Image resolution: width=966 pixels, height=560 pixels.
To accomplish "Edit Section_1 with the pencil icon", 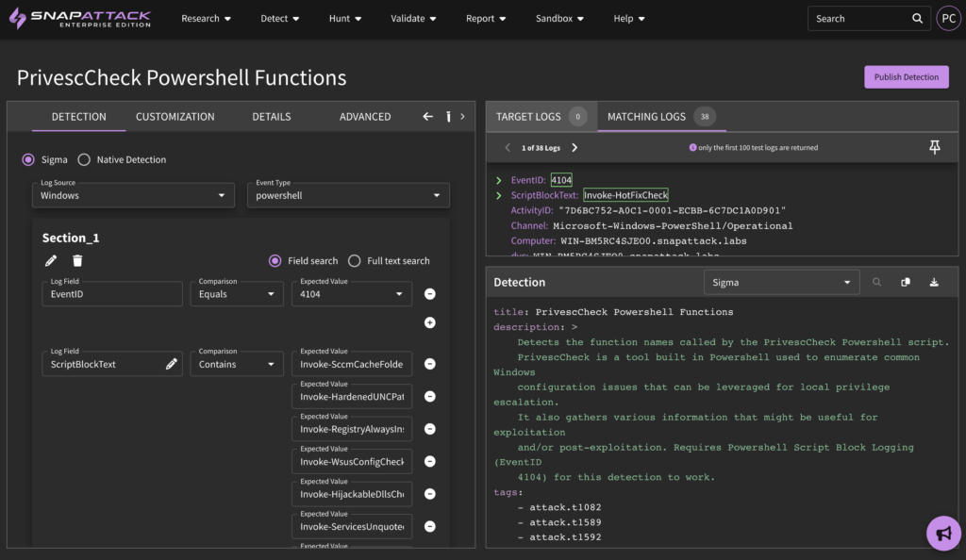I will pyautogui.click(x=51, y=261).
